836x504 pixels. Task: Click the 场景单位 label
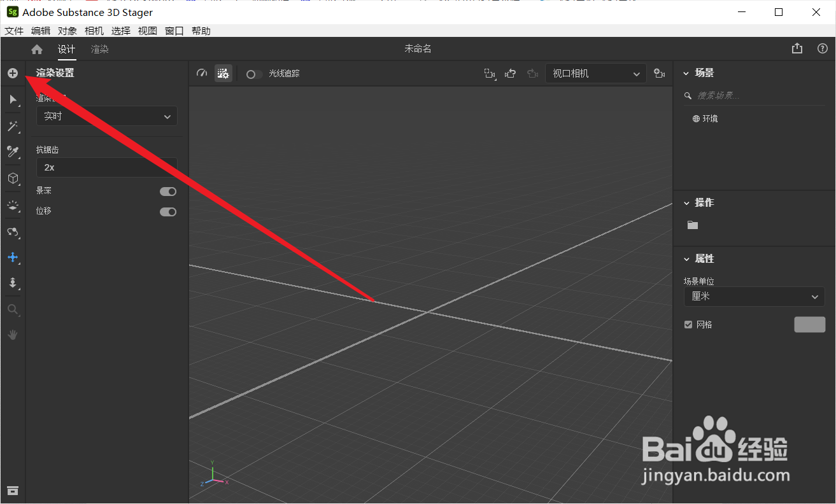(x=699, y=281)
